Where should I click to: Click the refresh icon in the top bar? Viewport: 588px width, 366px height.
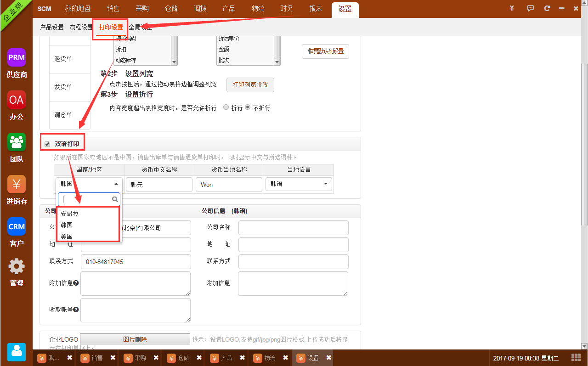click(x=547, y=8)
